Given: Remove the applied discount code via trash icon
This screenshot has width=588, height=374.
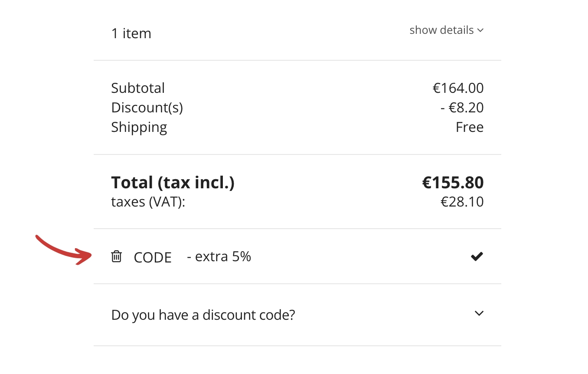Looking at the screenshot, I should pos(116,256).
